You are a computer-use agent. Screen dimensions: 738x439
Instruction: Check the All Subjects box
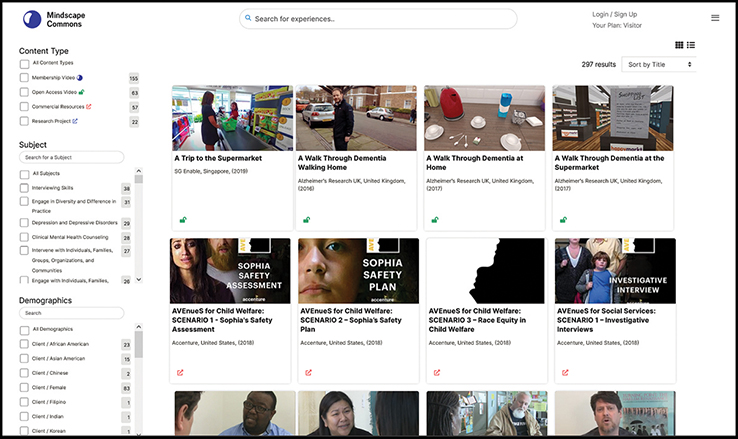click(x=24, y=175)
